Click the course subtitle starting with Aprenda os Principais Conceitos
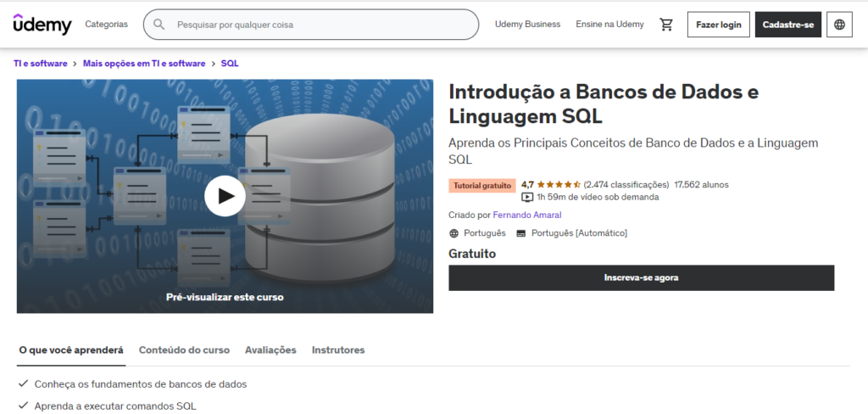868x414 pixels. (x=633, y=151)
